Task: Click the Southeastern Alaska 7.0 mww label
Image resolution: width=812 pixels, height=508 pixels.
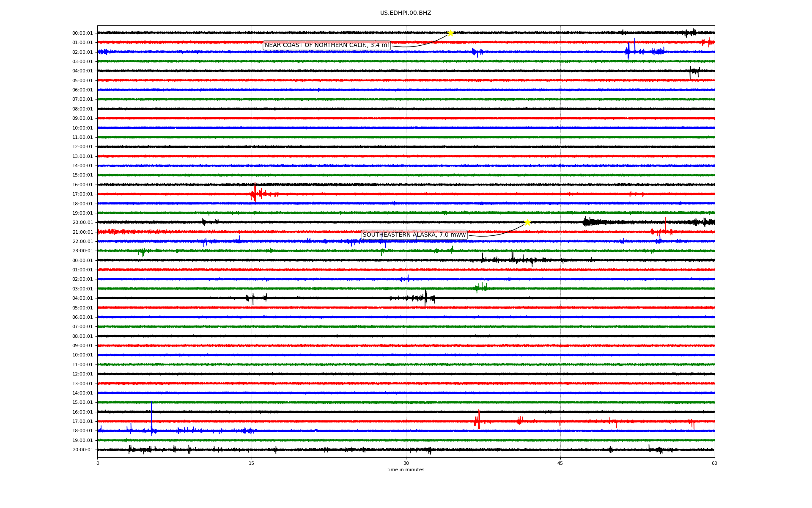Action: pos(414,235)
